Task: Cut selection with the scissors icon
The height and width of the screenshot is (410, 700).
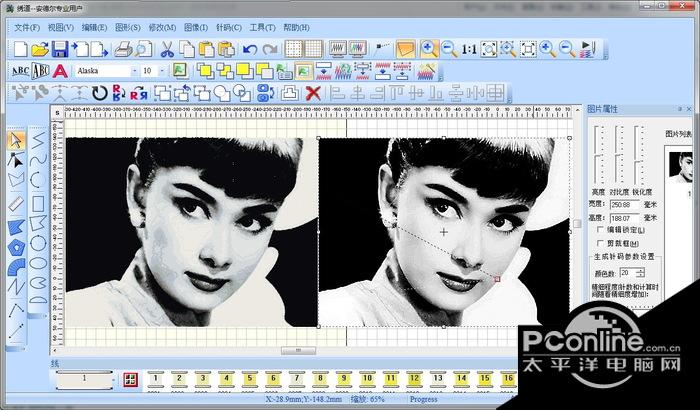Action: [x=167, y=49]
